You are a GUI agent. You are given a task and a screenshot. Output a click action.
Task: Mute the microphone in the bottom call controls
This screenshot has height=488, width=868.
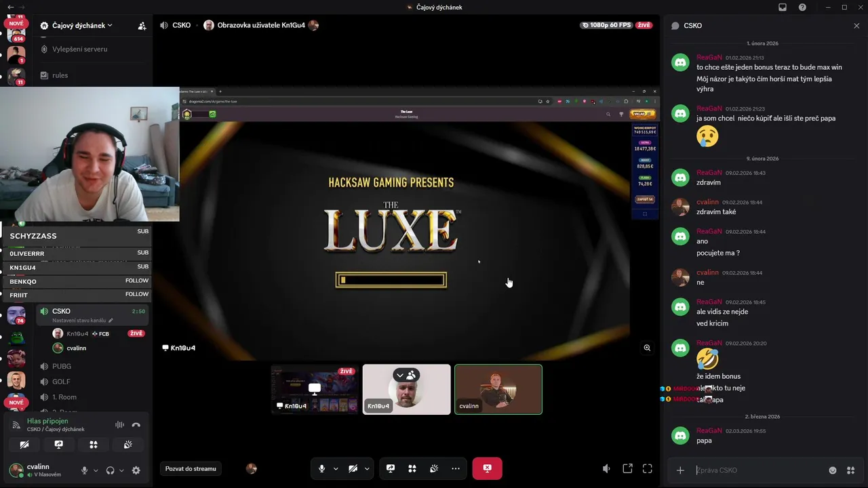[321, 468]
